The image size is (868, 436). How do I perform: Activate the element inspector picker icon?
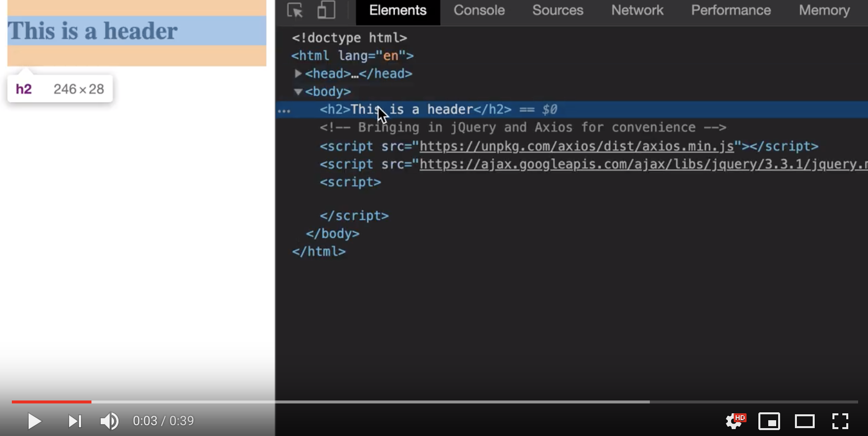tap(295, 10)
